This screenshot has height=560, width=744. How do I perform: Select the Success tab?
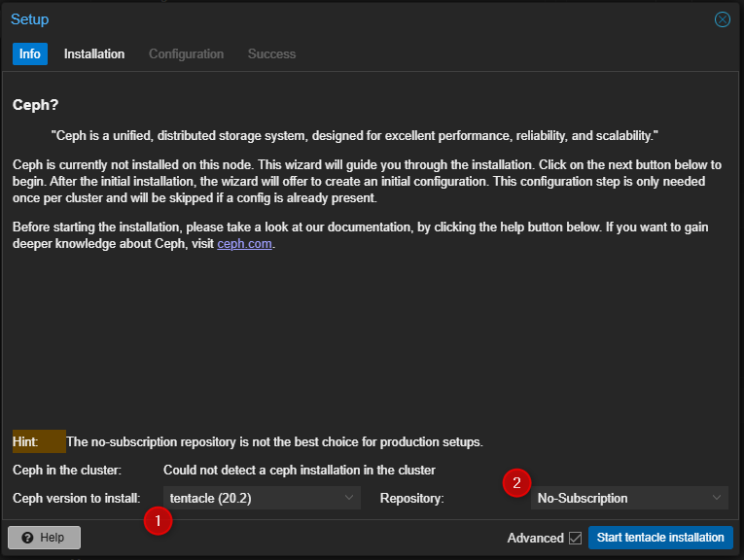click(272, 54)
